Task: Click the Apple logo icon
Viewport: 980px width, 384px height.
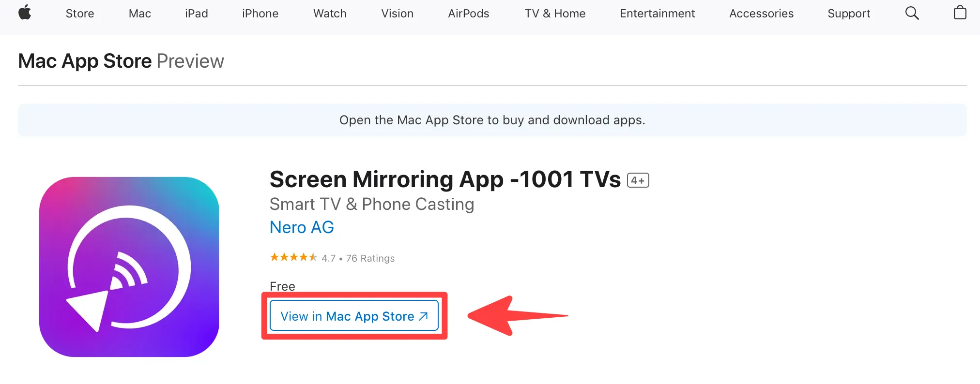Action: pyautogui.click(x=25, y=13)
